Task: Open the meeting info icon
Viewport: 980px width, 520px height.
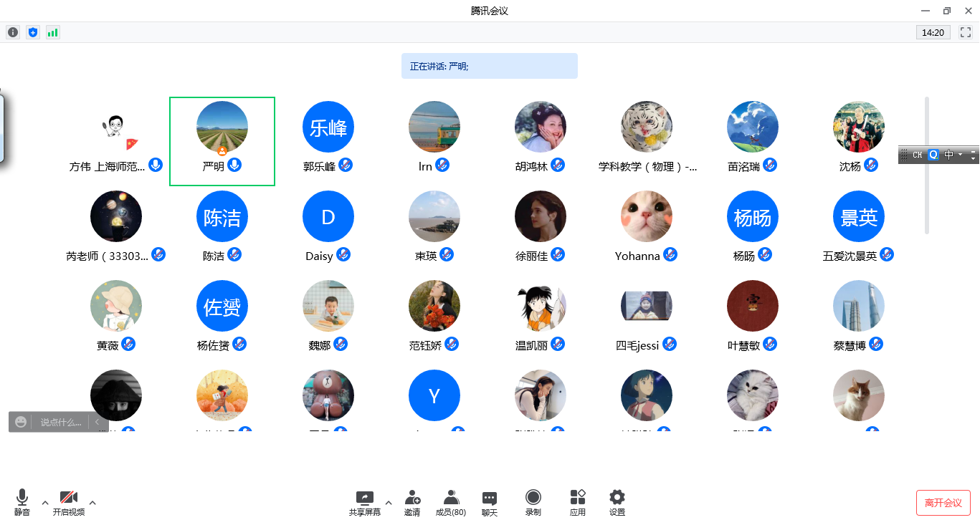Action: point(13,32)
